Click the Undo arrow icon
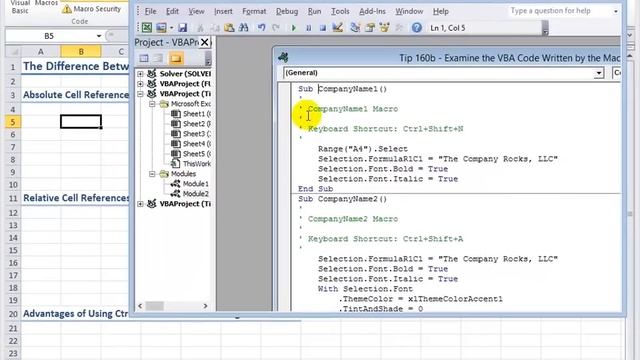The height and width of the screenshot is (360, 640). (261, 28)
